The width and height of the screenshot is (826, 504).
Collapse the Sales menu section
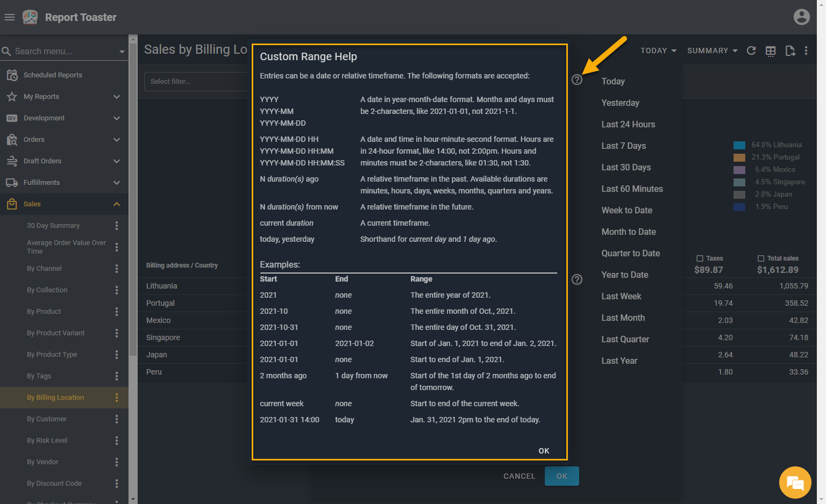click(117, 204)
